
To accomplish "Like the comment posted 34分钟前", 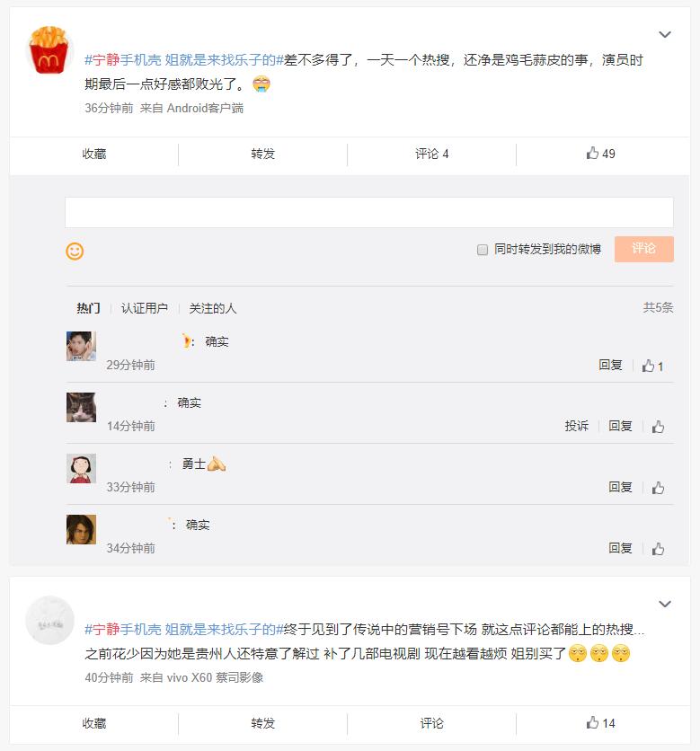I will click(x=658, y=546).
